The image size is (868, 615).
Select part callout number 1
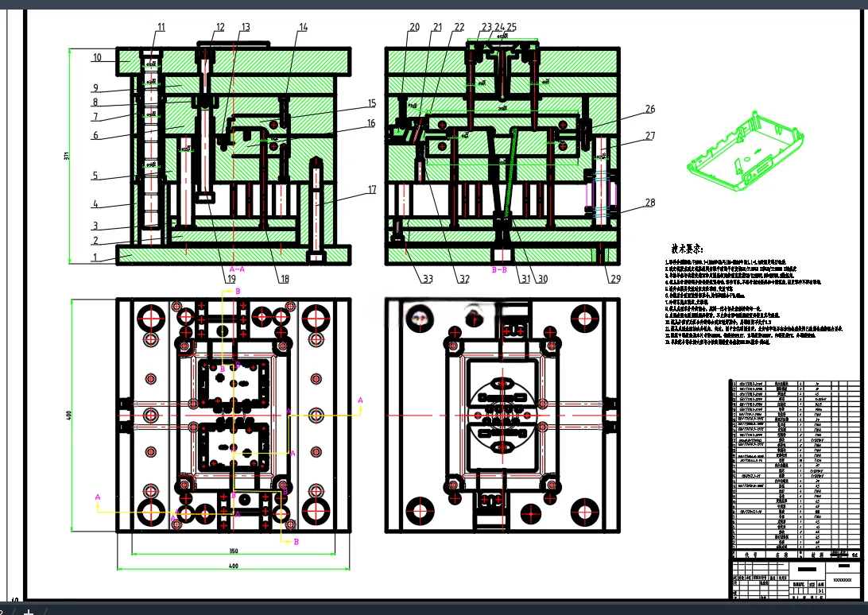95,257
